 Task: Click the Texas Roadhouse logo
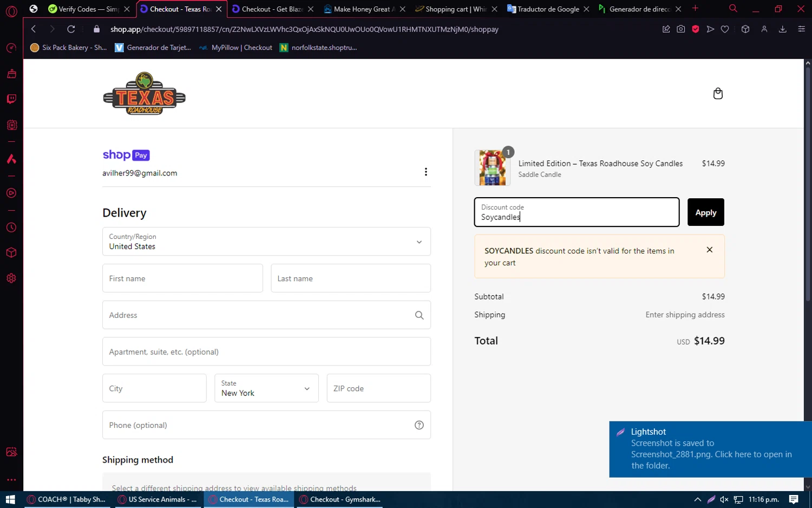pos(145,93)
